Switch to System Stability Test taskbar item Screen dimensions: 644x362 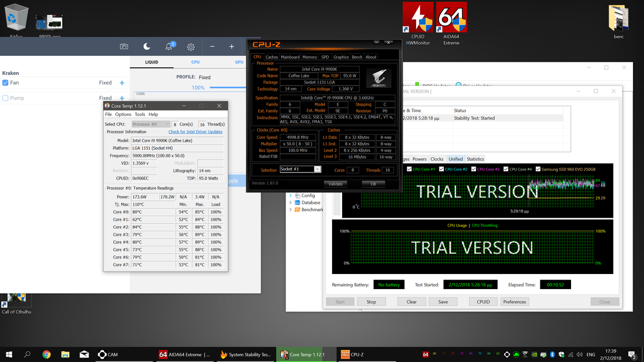pos(246,354)
